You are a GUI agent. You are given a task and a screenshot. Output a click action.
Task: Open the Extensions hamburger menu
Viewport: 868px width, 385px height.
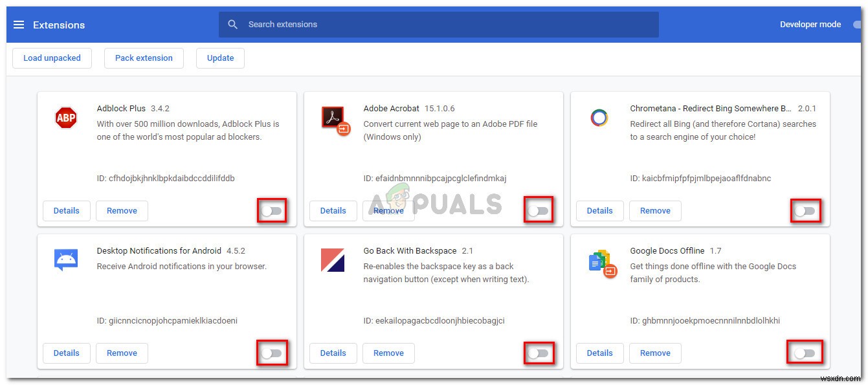click(19, 25)
